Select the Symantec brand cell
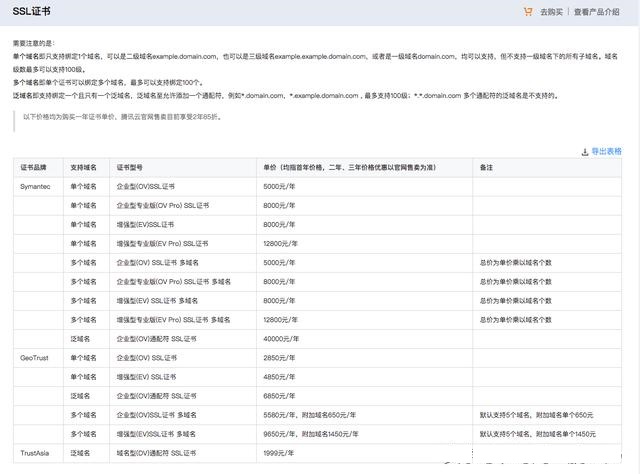The image size is (640, 474). [36, 186]
